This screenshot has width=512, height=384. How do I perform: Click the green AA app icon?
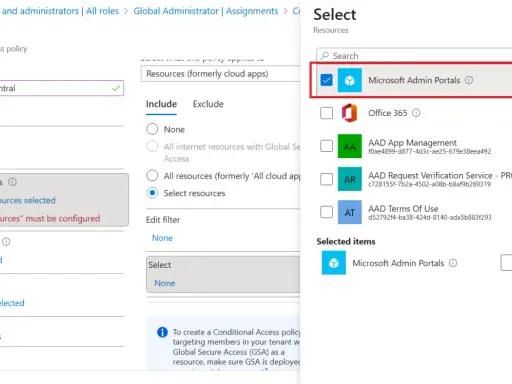tap(350, 146)
